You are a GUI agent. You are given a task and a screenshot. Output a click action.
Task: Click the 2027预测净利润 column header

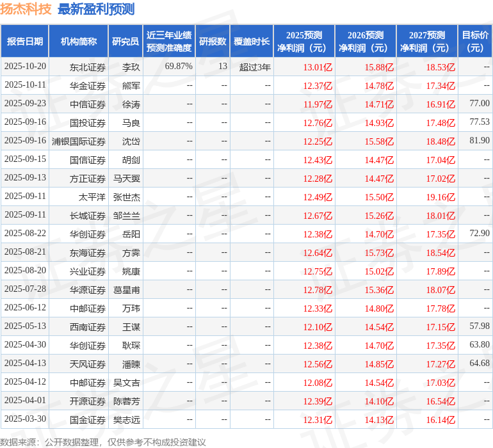coord(427,42)
